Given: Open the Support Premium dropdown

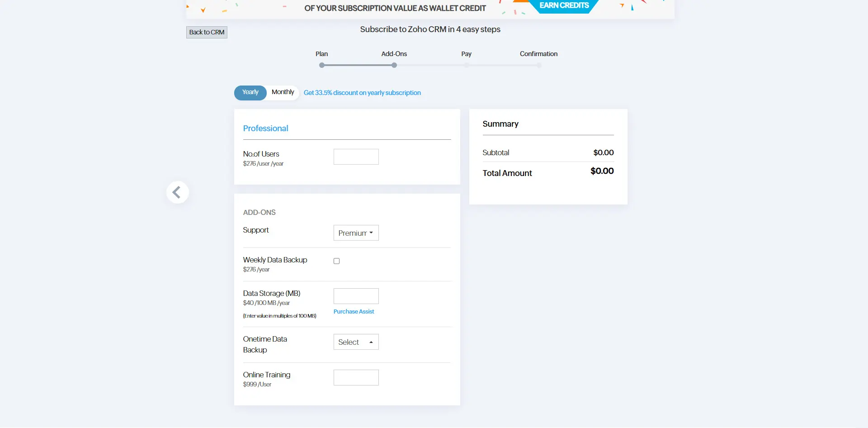Looking at the screenshot, I should tap(356, 233).
